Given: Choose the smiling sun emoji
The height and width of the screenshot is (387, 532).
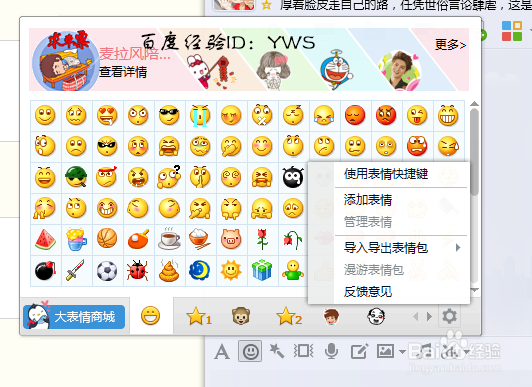Looking at the screenshot, I should click(x=231, y=271).
